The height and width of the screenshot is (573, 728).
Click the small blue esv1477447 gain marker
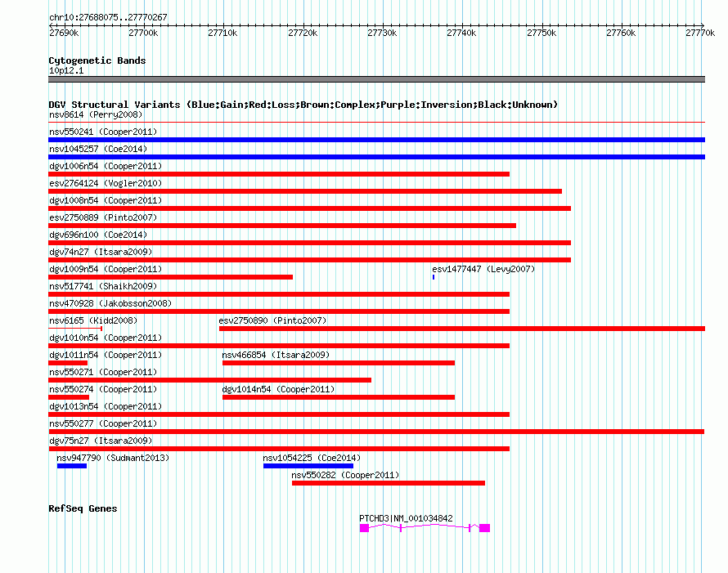coord(434,277)
